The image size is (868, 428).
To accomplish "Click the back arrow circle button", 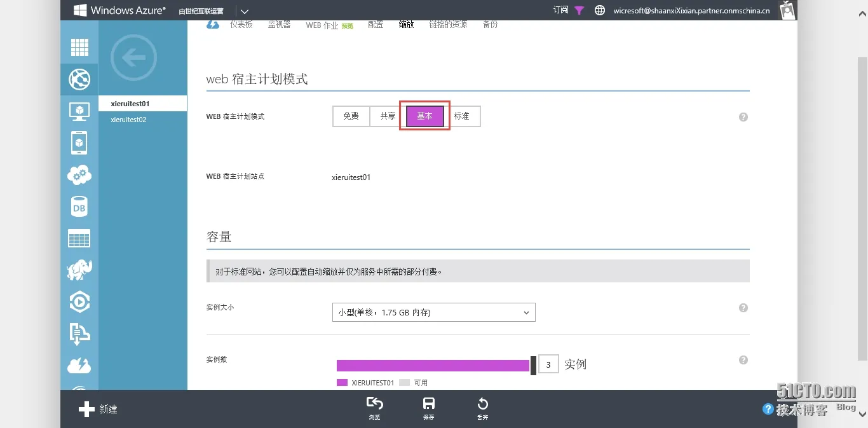I will 133,59.
